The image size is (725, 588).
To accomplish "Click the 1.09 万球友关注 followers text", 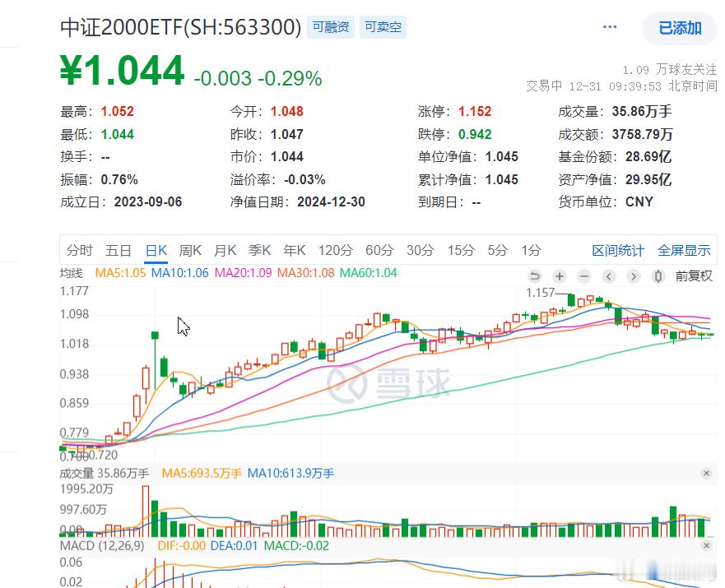I will (670, 70).
